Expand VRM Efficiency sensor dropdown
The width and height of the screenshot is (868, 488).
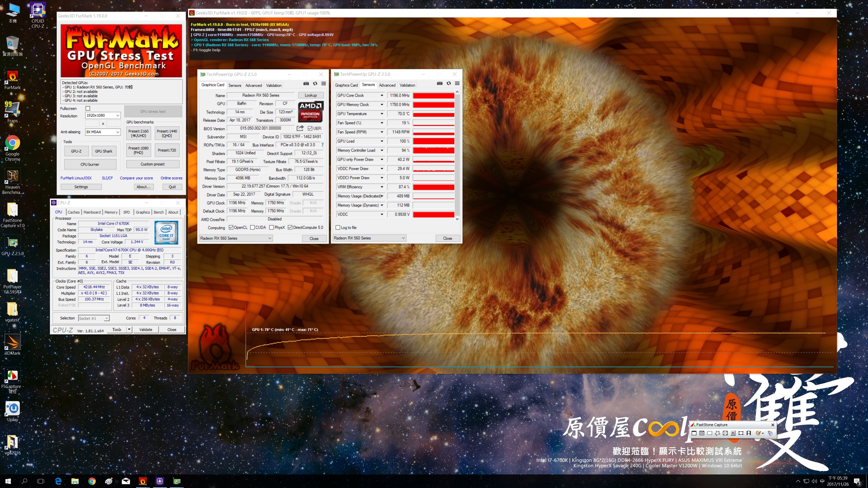(382, 187)
